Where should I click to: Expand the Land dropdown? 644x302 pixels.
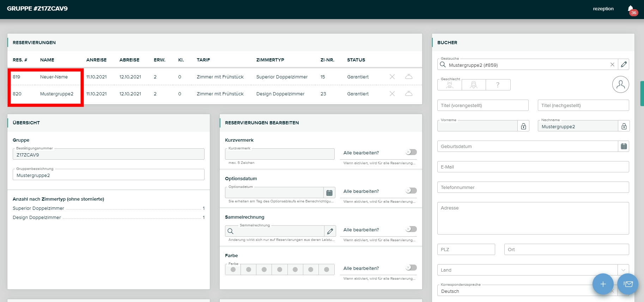tap(623, 270)
